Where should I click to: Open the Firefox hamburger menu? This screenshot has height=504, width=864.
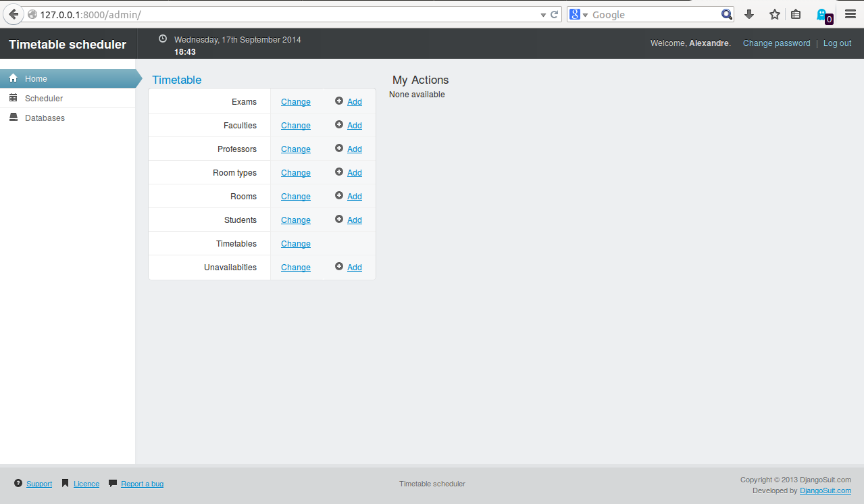click(x=850, y=14)
